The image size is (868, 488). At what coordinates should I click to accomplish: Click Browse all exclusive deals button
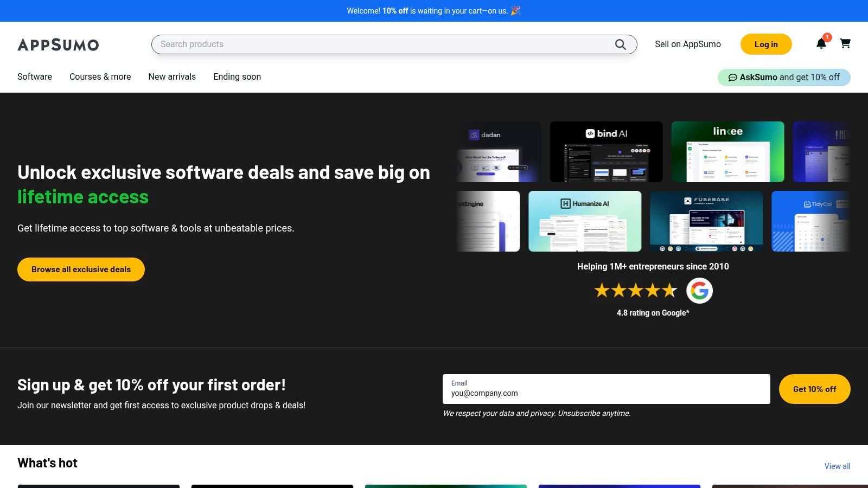[81, 269]
